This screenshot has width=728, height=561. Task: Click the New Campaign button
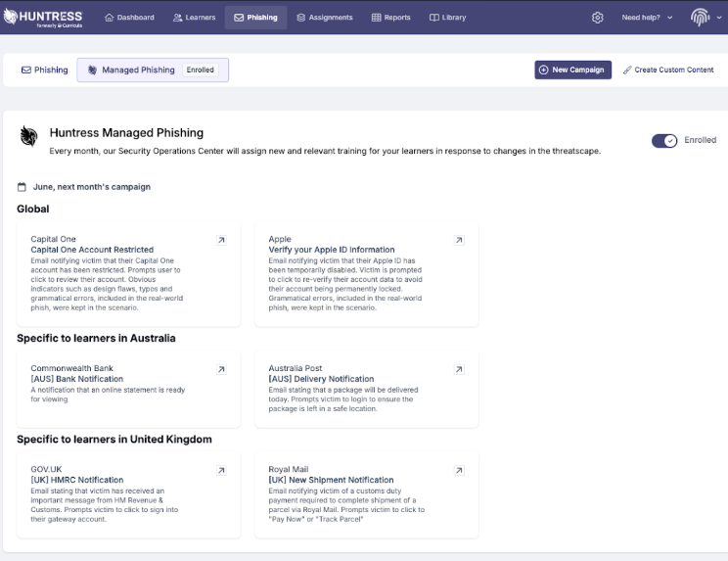click(x=573, y=70)
